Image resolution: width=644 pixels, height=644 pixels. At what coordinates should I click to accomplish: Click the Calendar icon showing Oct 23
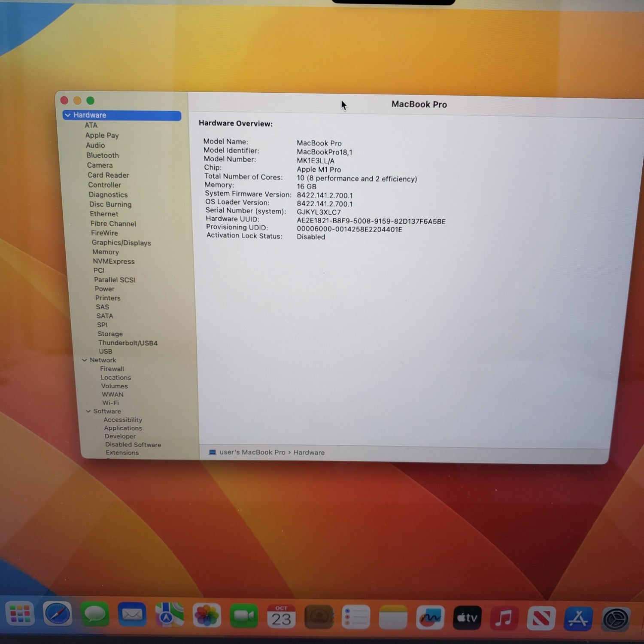281,617
